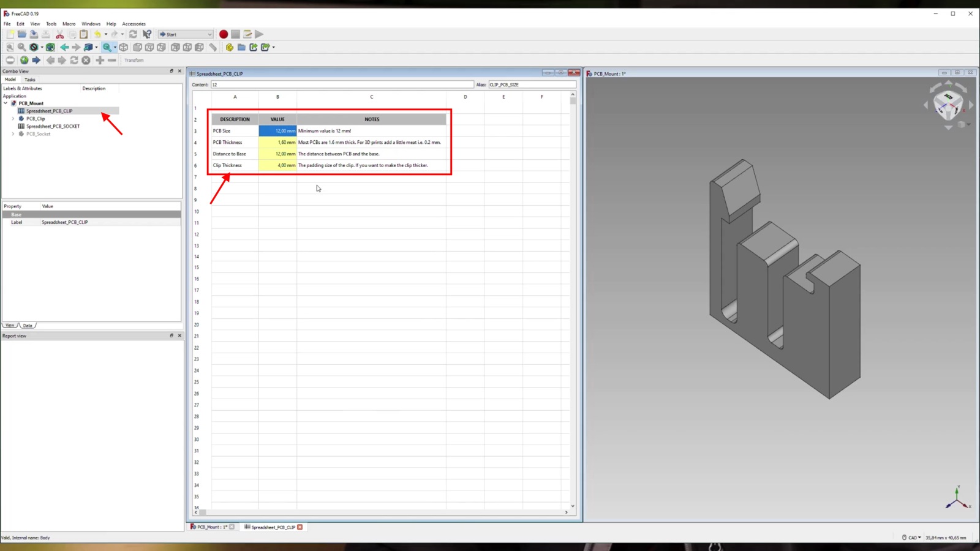980x551 pixels.
Task: Click the CAD navigation style in status bar
Action: 912,538
